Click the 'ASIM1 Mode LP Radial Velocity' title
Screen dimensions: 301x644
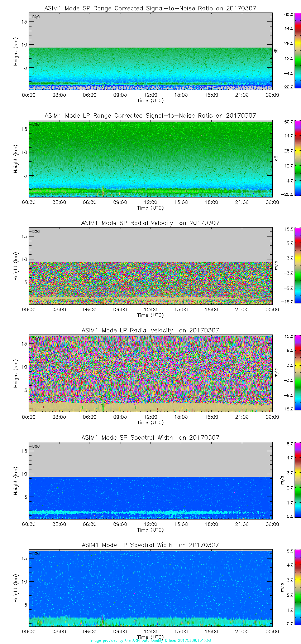click(x=150, y=330)
